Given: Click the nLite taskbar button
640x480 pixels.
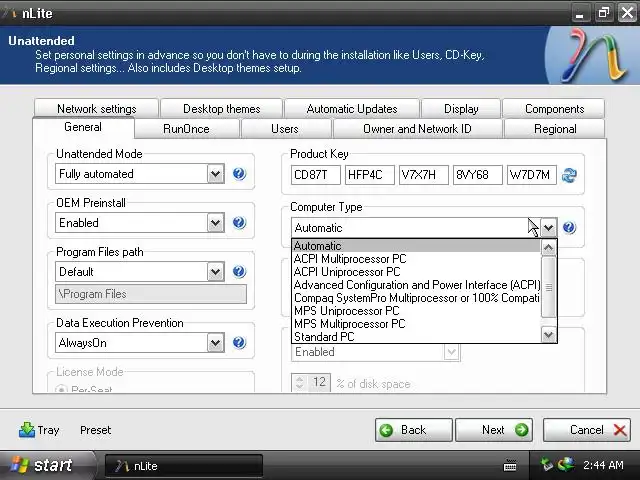Looking at the screenshot, I should [184, 466].
